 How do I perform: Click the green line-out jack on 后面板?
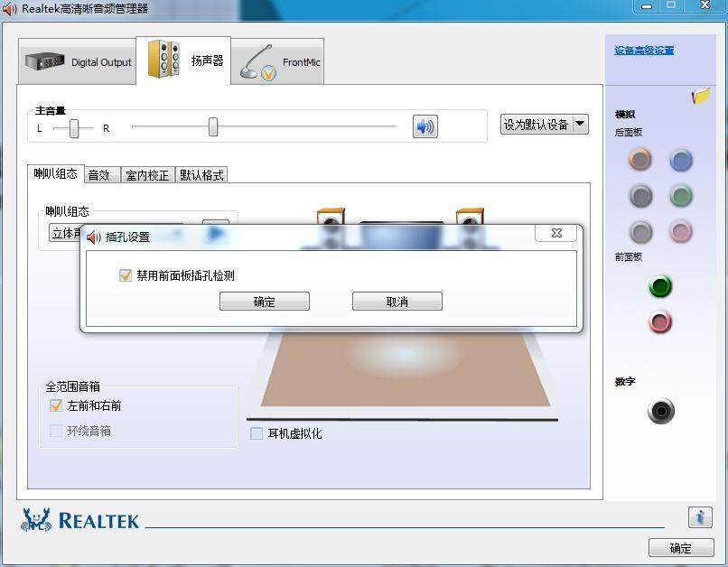680,196
